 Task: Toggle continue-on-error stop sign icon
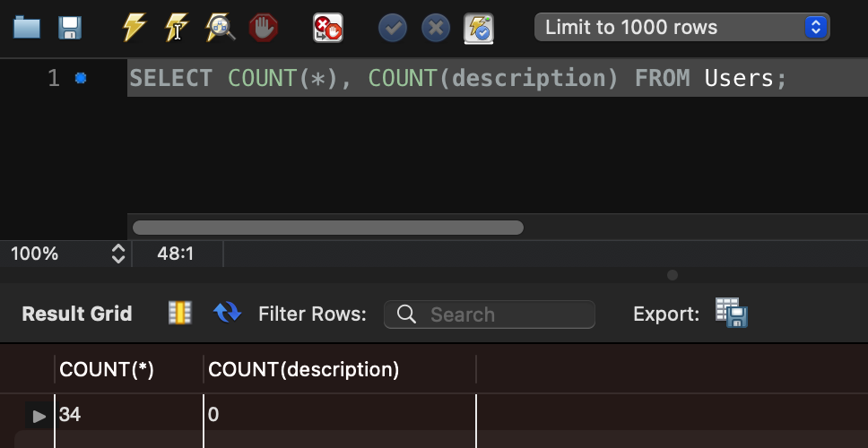(327, 28)
